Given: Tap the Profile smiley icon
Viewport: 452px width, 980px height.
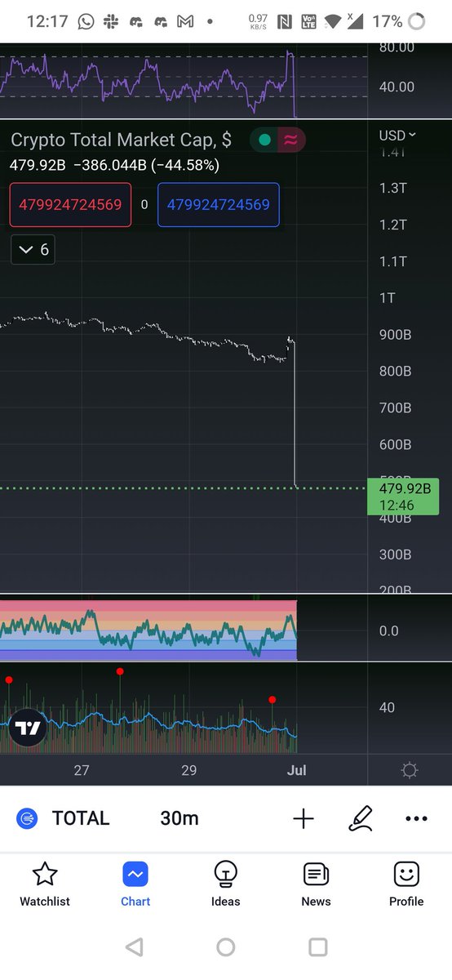Looking at the screenshot, I should point(406,875).
